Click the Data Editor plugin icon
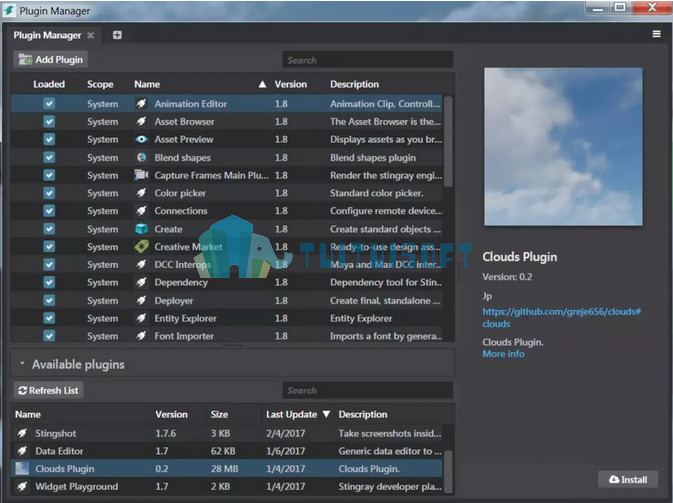Image resolution: width=673 pixels, height=503 pixels. [x=22, y=451]
